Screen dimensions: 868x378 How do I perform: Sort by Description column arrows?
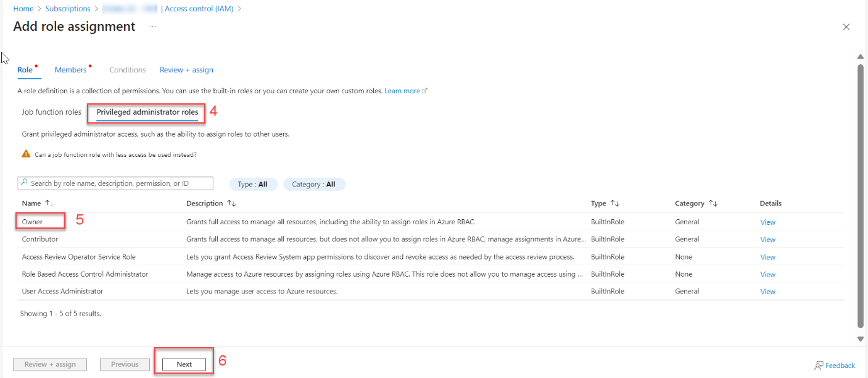pyautogui.click(x=232, y=203)
